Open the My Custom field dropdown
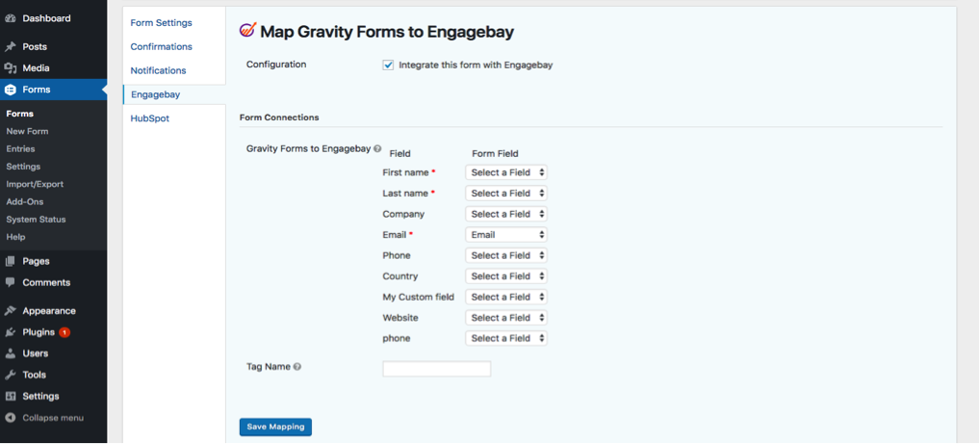The image size is (980, 444). [x=506, y=298]
